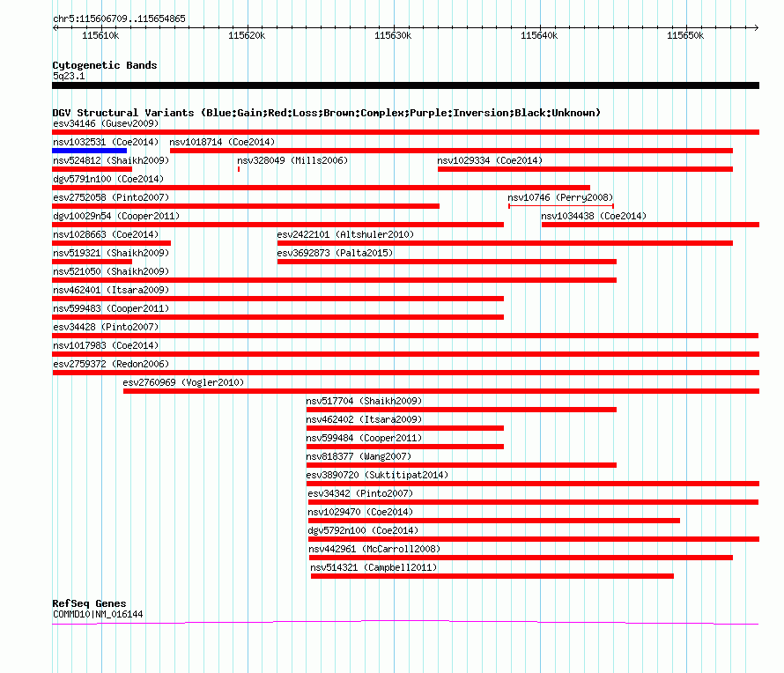Click esv34428 (Pinto2007) label
This screenshot has width=784, height=673.
point(106,327)
